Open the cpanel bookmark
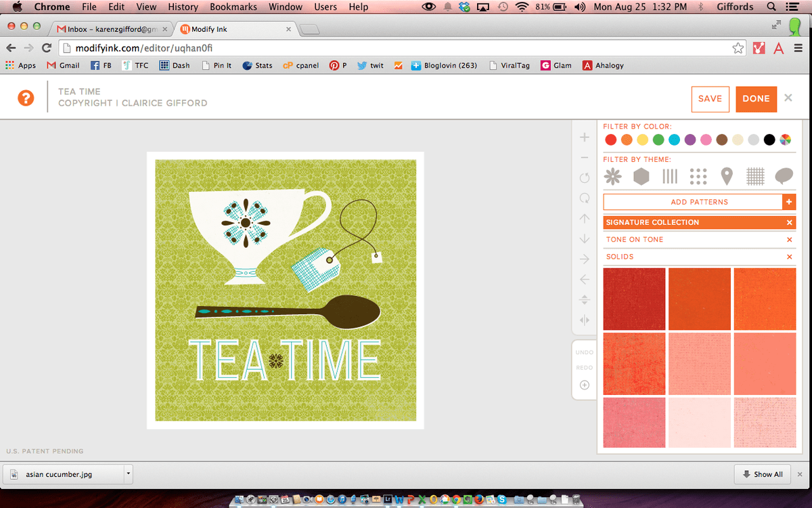Viewport: 812px width, 508px height. [301, 66]
